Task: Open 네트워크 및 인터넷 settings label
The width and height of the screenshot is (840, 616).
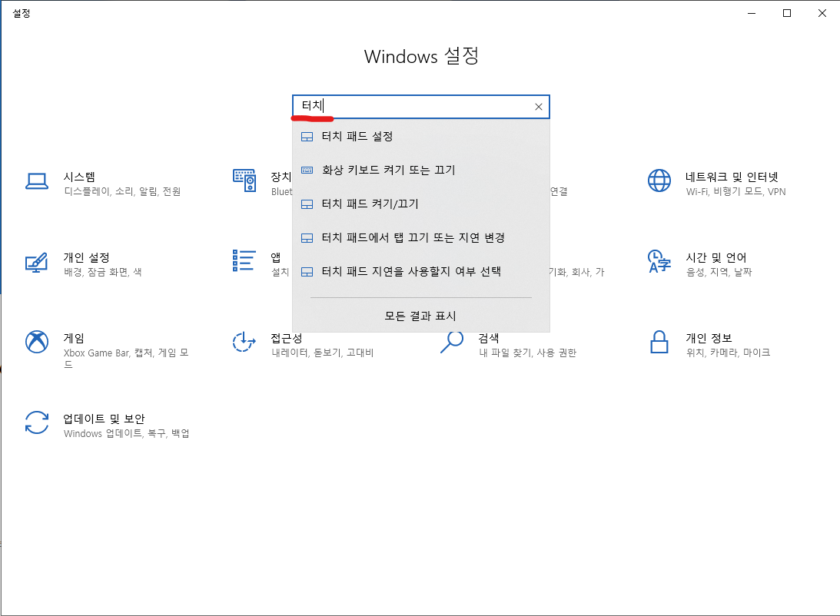Action: coord(731,177)
